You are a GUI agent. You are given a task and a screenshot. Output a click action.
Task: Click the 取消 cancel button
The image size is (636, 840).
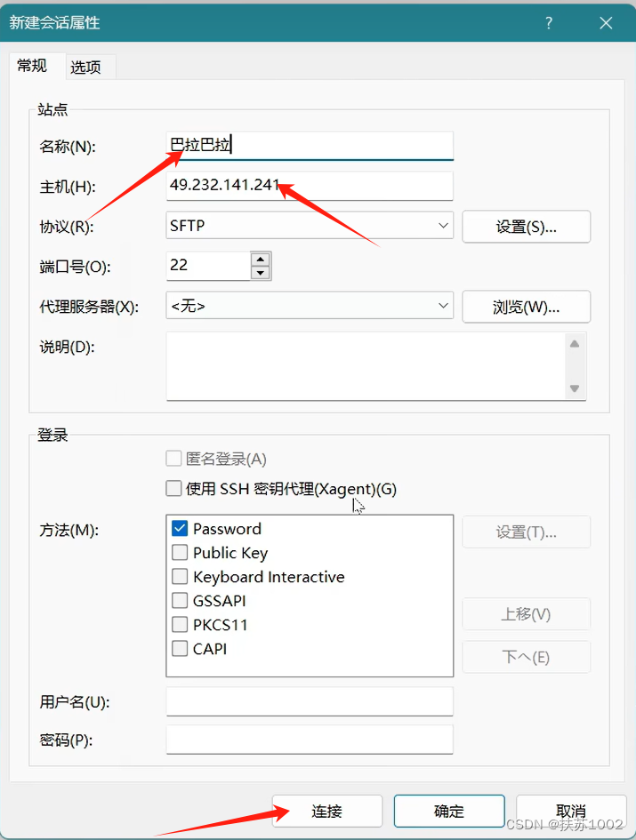pos(571,811)
